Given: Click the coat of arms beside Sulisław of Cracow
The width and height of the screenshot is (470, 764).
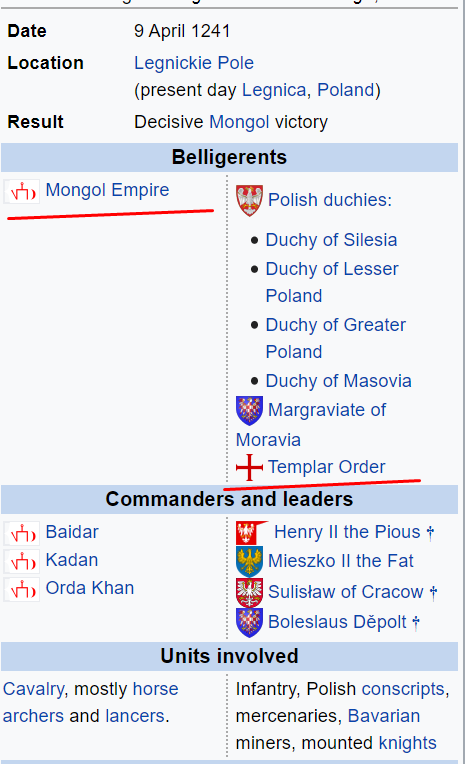Looking at the screenshot, I should (249, 592).
